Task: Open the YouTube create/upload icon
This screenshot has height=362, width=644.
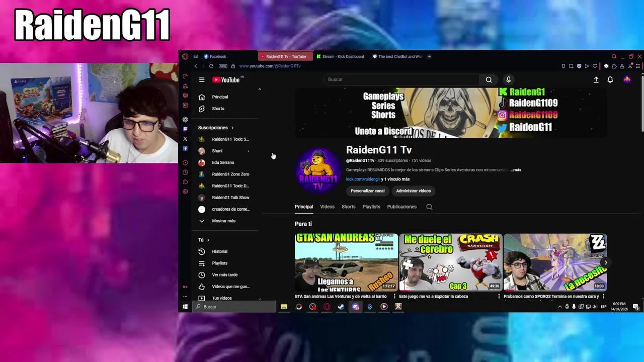Action: [596, 79]
